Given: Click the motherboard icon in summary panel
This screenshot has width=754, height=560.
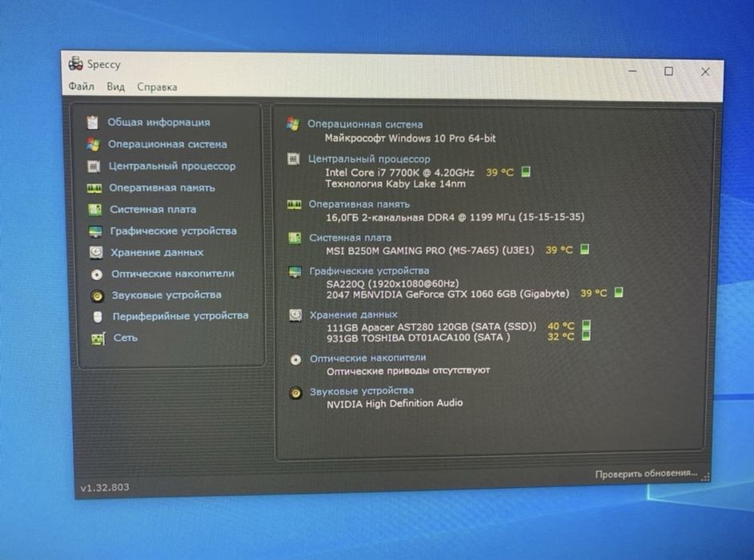Looking at the screenshot, I should click(x=295, y=238).
